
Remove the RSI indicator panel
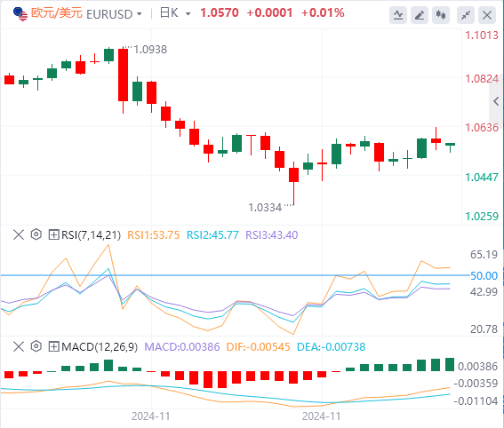point(19,234)
